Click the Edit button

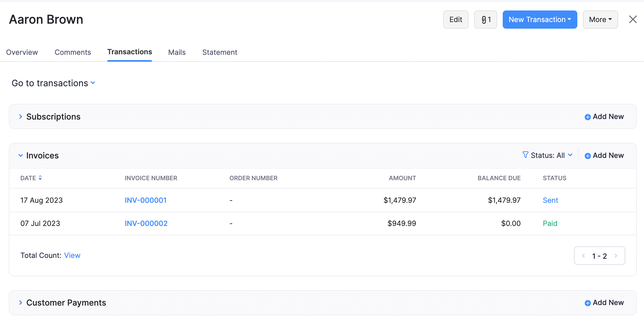(456, 19)
